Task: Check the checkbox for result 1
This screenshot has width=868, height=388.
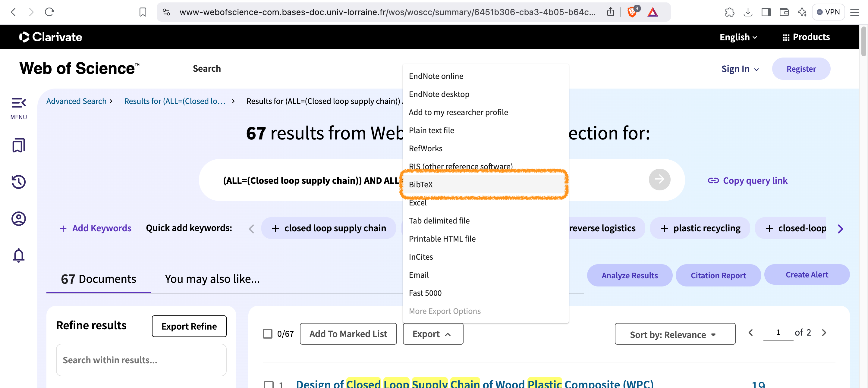Action: [x=269, y=384]
